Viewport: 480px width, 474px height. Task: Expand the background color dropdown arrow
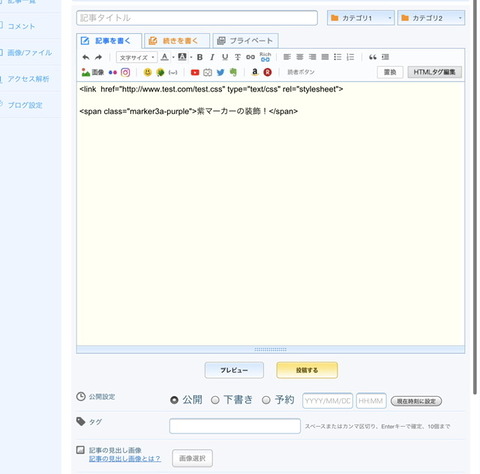[x=191, y=57]
